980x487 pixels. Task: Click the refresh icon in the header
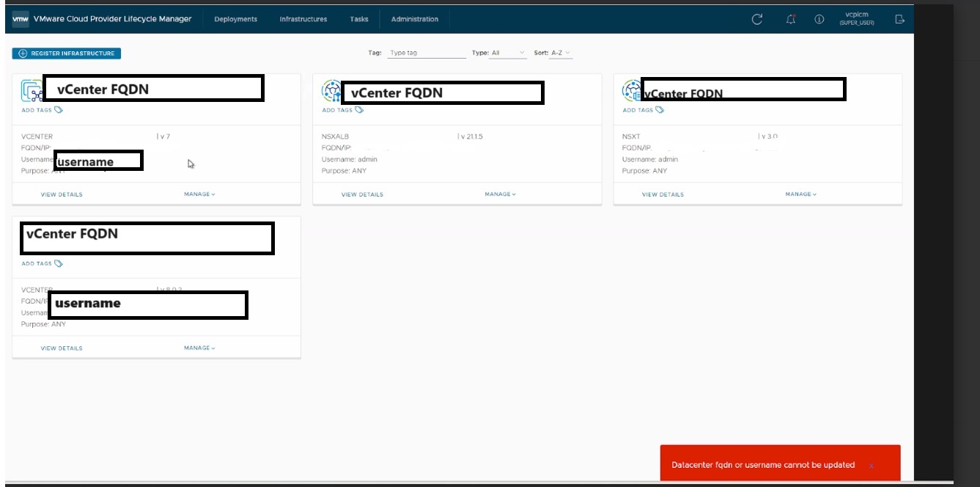pyautogui.click(x=758, y=20)
